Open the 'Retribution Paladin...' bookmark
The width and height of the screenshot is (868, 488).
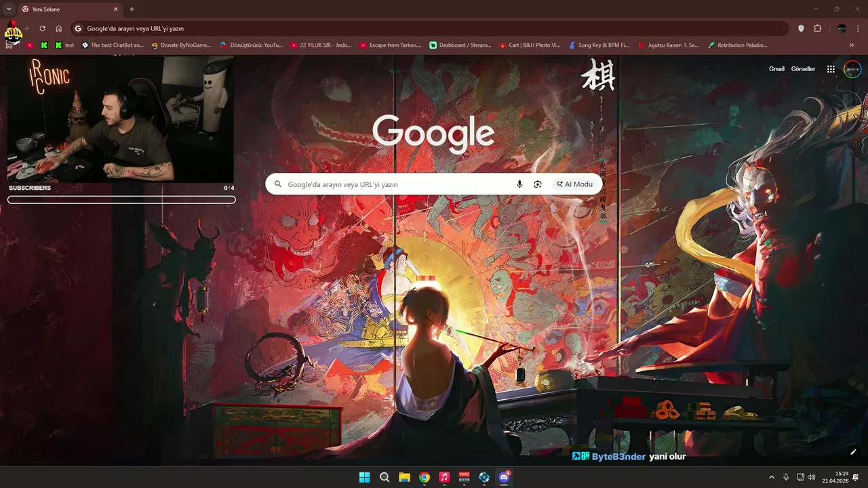pos(738,45)
